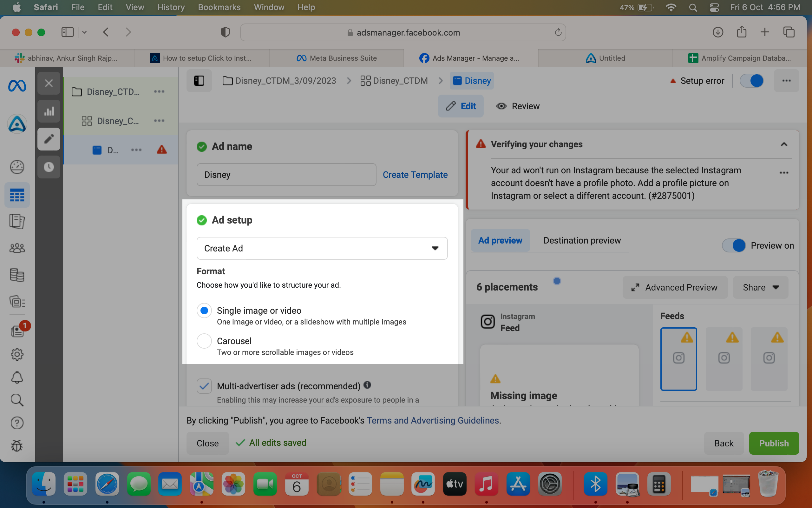Click the Disney_CTDM ad set breadcrumb
The image size is (812, 508).
tap(394, 81)
